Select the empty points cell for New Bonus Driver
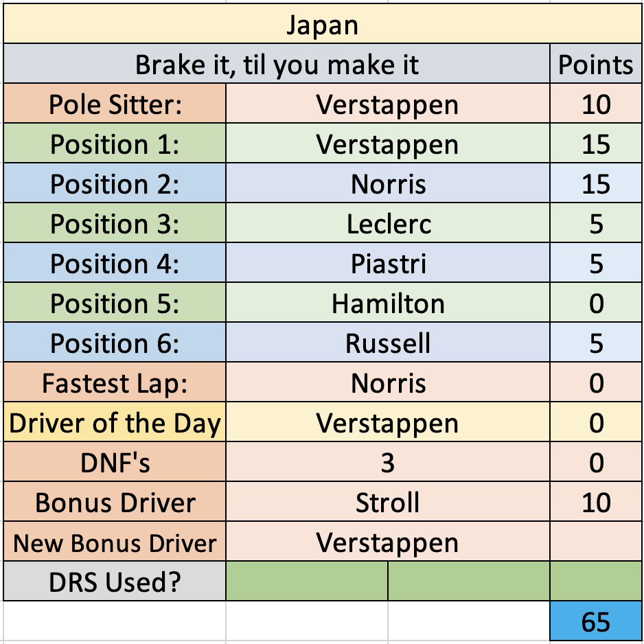This screenshot has height=644, width=644. [x=596, y=541]
